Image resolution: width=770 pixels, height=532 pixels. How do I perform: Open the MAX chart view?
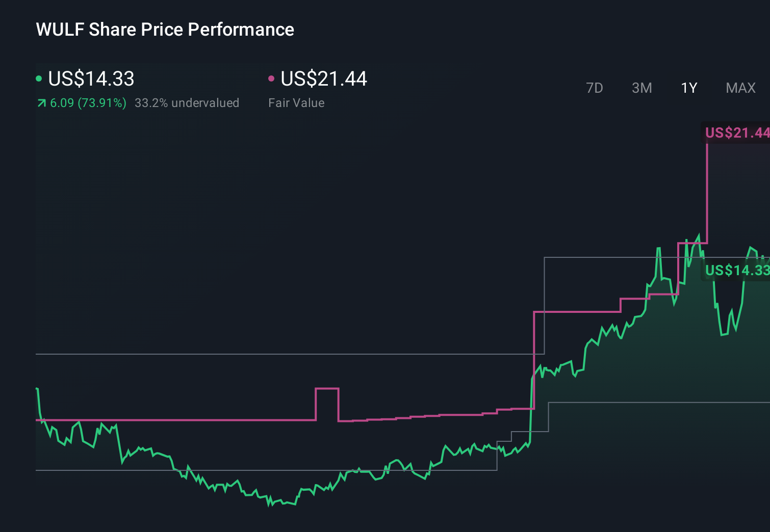(740, 88)
